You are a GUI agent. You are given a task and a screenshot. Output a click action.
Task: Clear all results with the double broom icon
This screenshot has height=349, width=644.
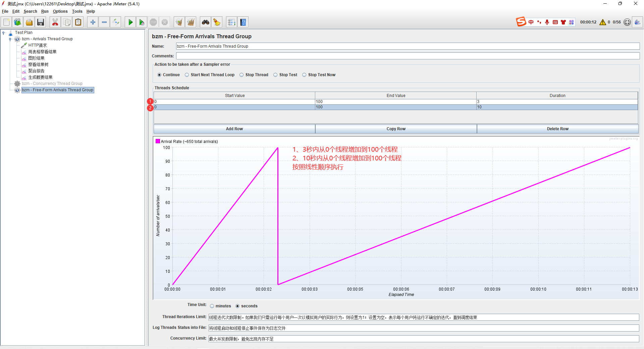[x=191, y=22]
